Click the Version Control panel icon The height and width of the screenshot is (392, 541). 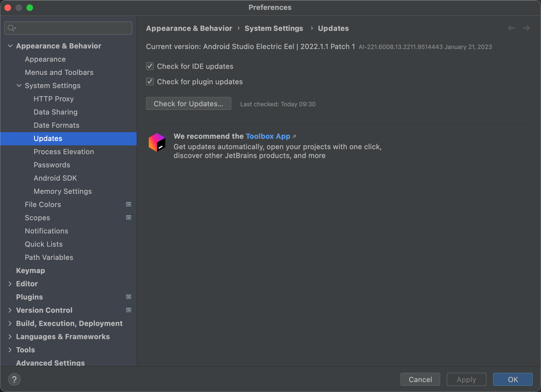click(129, 310)
